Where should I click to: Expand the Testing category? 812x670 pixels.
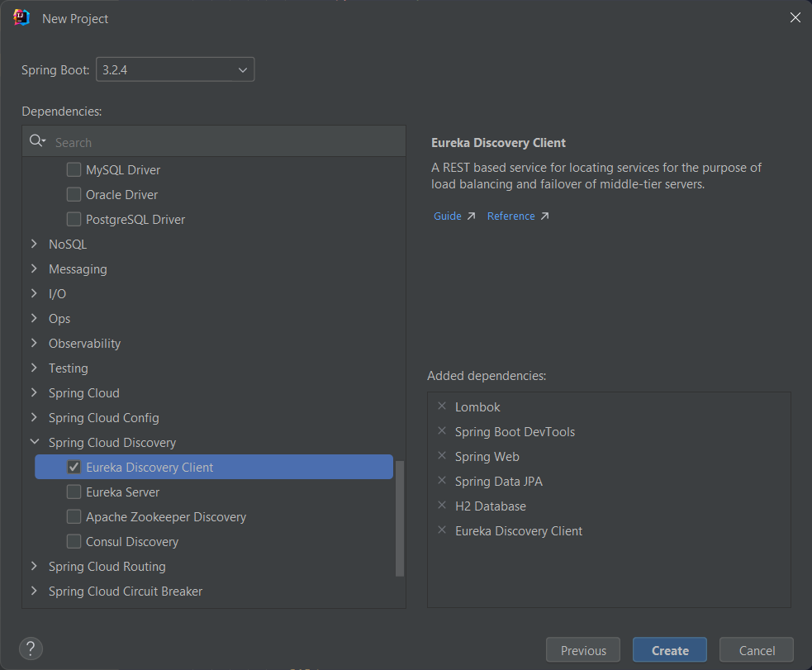(x=34, y=368)
